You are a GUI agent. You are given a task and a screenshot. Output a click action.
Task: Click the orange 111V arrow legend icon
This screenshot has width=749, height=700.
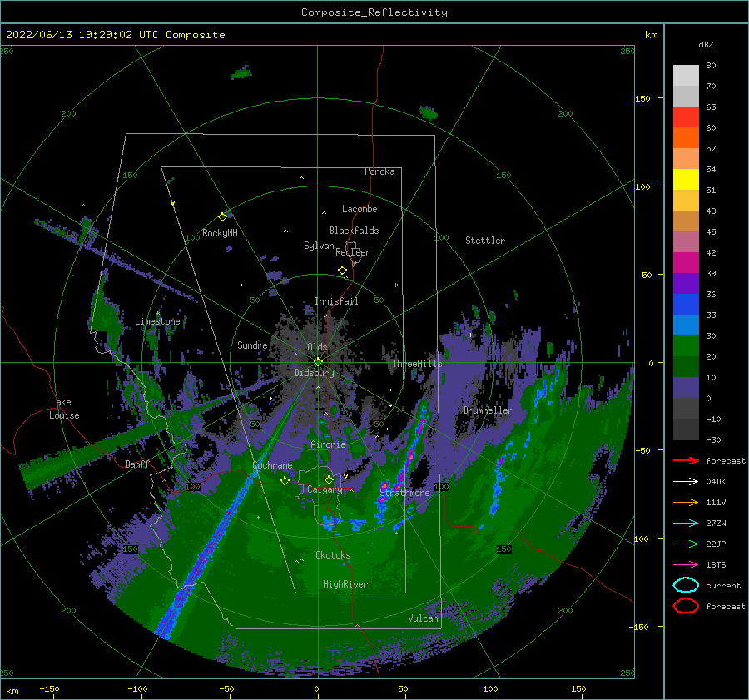(x=686, y=502)
